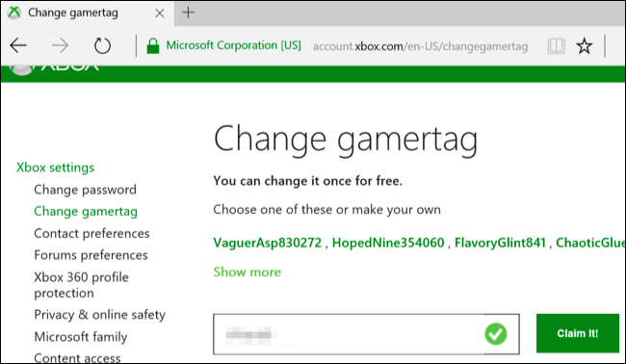Expand suggestions with Show more
Viewport: 626px width, 364px height.
tap(248, 273)
